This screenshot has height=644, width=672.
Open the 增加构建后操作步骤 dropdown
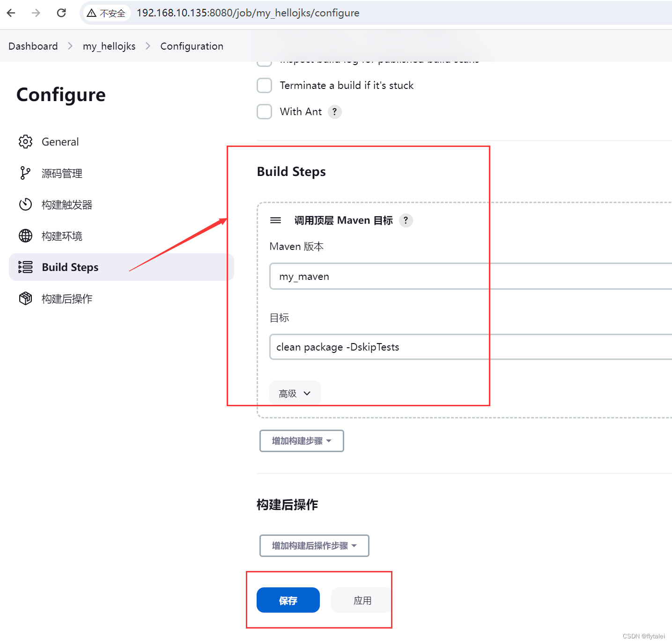pos(314,546)
